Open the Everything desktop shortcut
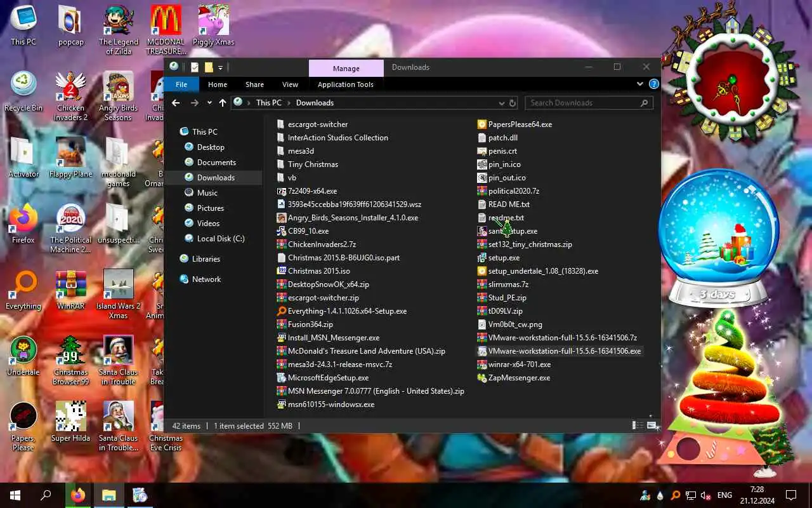812x508 pixels. [x=23, y=290]
